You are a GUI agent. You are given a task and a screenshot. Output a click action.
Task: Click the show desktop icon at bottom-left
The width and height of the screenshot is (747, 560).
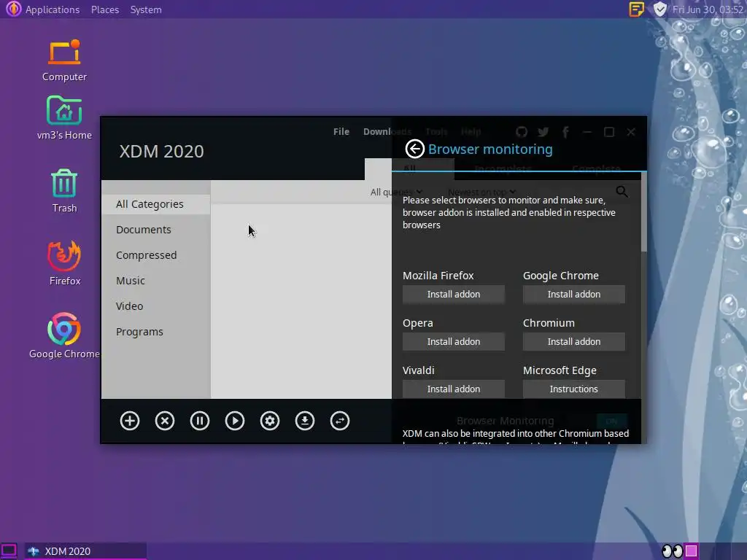[9, 551]
